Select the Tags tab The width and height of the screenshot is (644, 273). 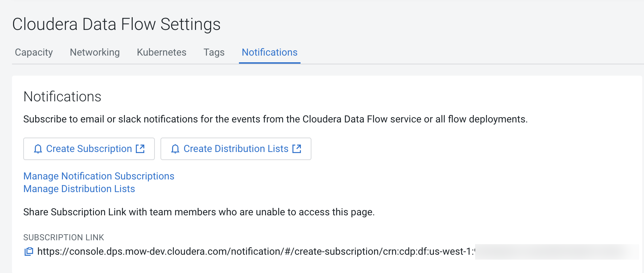click(214, 52)
